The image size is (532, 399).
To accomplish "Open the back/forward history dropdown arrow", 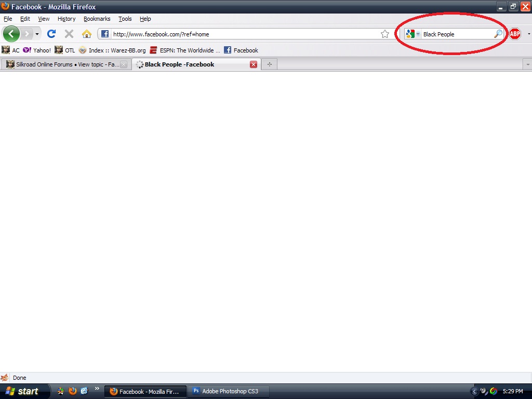I will (37, 34).
